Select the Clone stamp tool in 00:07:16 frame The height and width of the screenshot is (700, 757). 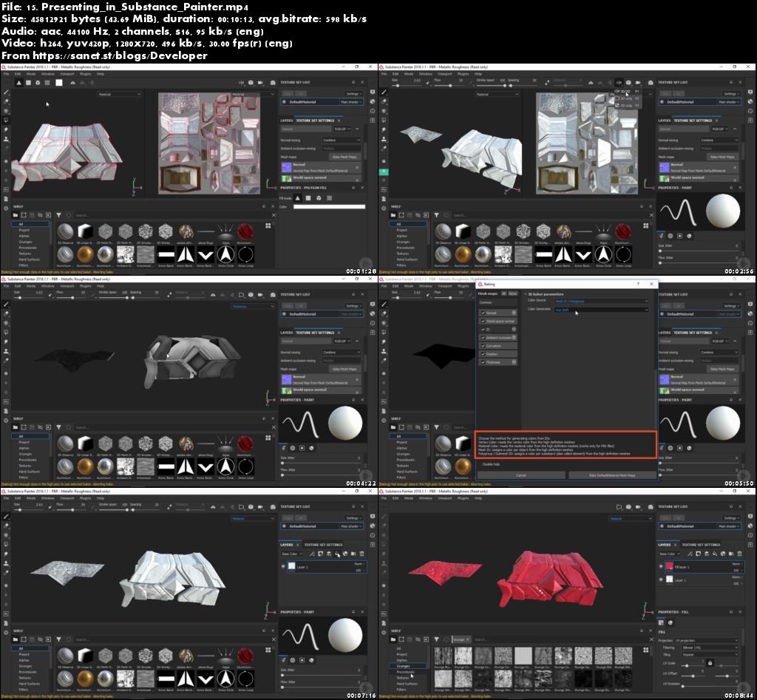tap(6, 563)
